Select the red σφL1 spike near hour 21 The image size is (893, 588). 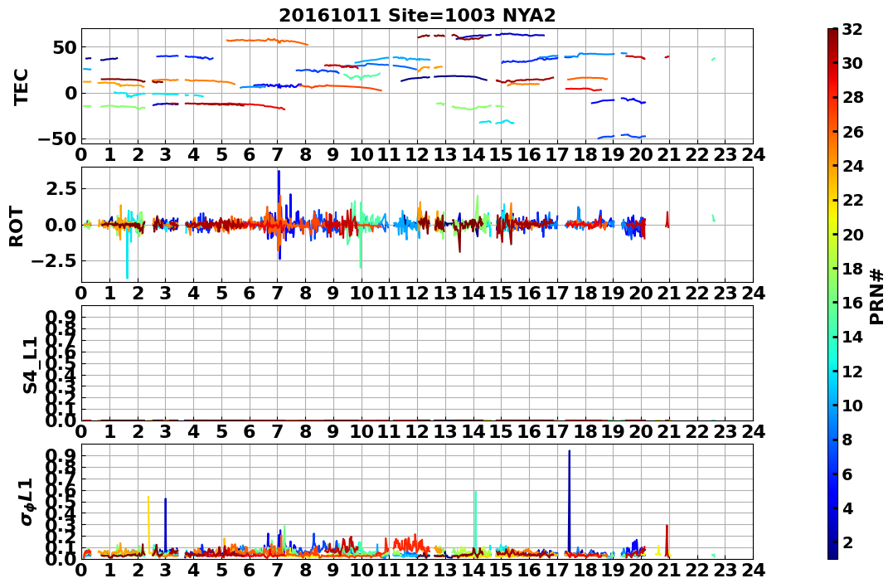(667, 540)
